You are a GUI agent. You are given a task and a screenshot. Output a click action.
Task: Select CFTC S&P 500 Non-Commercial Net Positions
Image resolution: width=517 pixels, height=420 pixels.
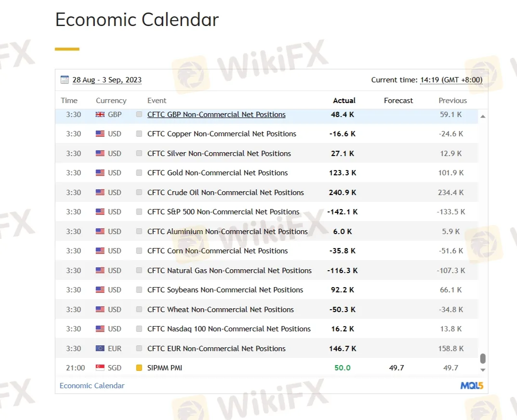[223, 212]
